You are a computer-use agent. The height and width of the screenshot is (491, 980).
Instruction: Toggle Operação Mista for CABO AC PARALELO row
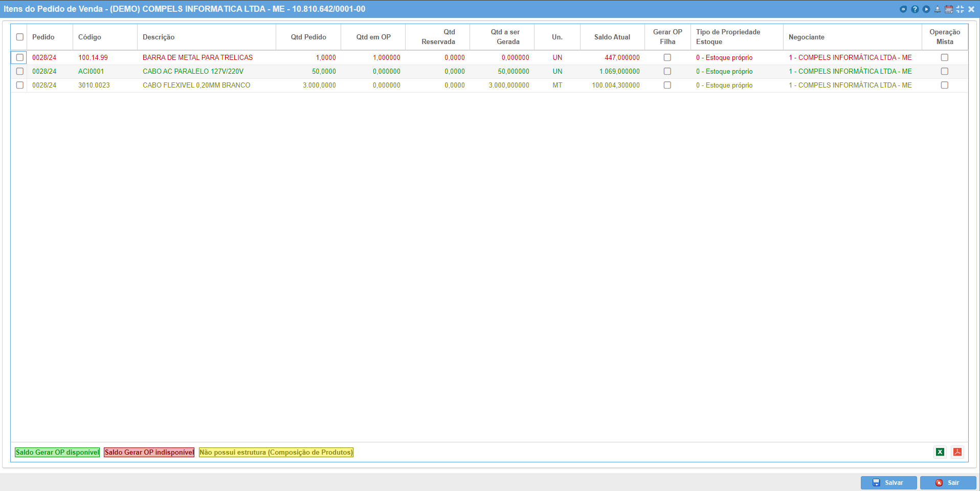point(945,71)
